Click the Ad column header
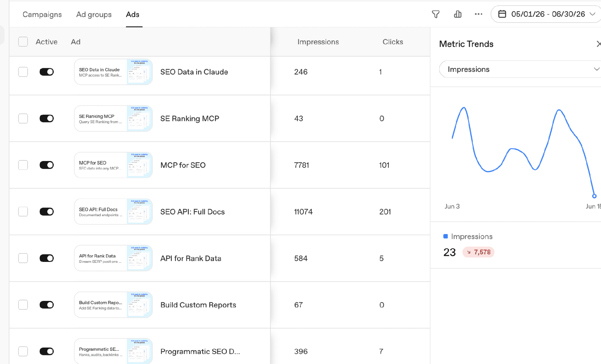This screenshot has width=601, height=364. (x=76, y=42)
